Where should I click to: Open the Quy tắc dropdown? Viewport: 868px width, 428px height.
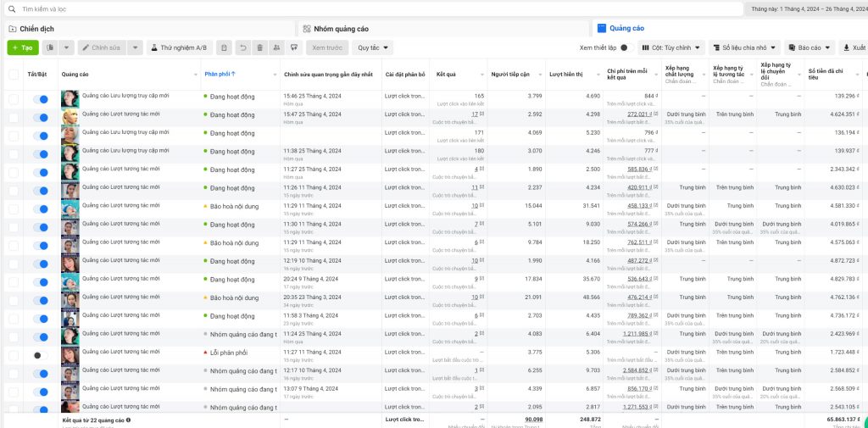point(373,47)
